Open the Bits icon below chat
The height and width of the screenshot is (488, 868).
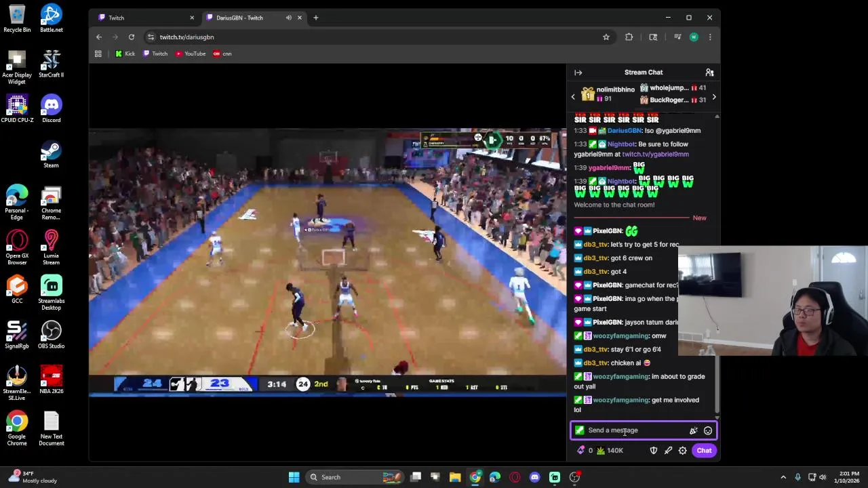580,451
